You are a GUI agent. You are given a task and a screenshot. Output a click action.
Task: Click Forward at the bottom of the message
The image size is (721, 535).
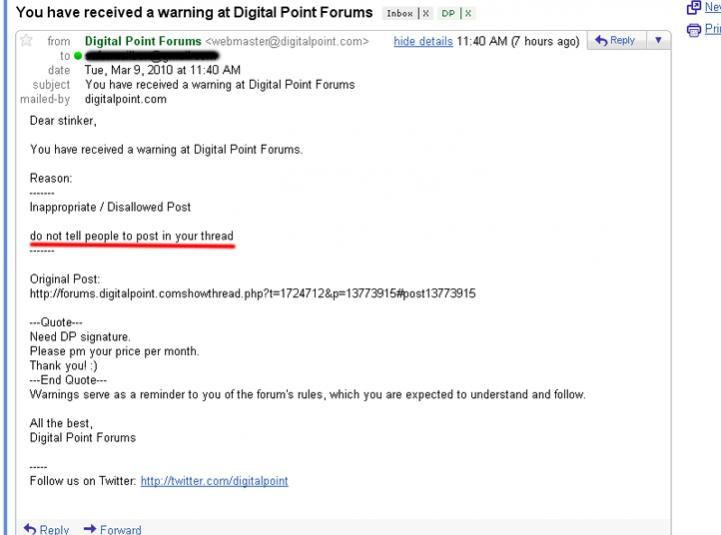tap(120, 529)
